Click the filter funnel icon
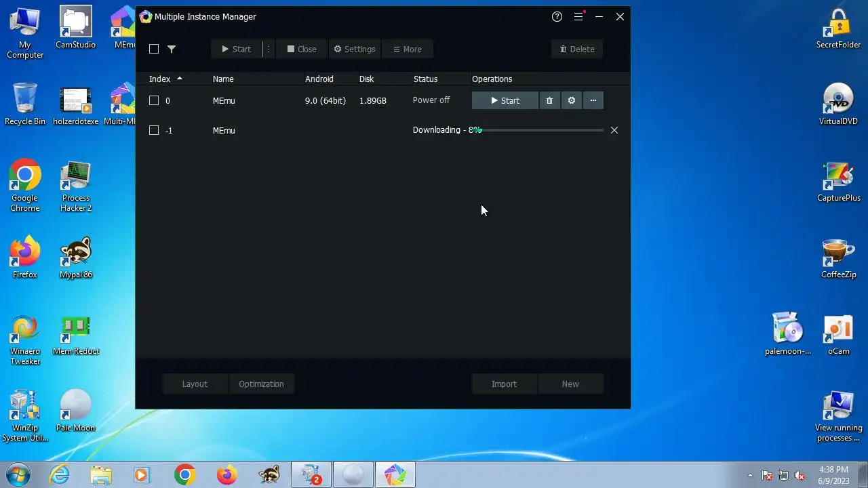The height and width of the screenshot is (488, 868). 172,49
